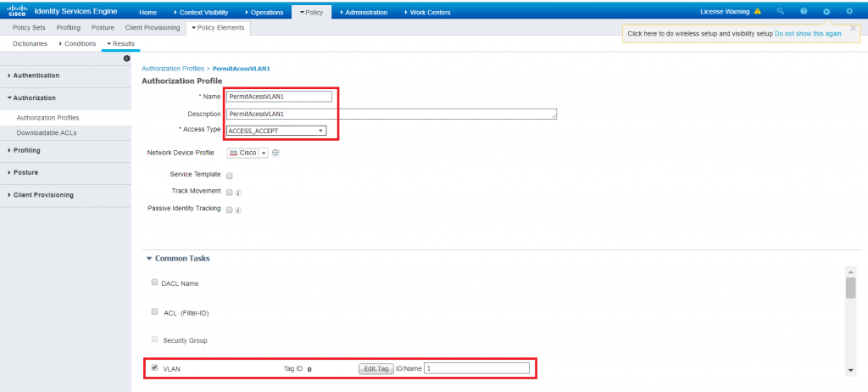Click the globe icon beside Cisco profile
The image size is (868, 392).
click(275, 153)
